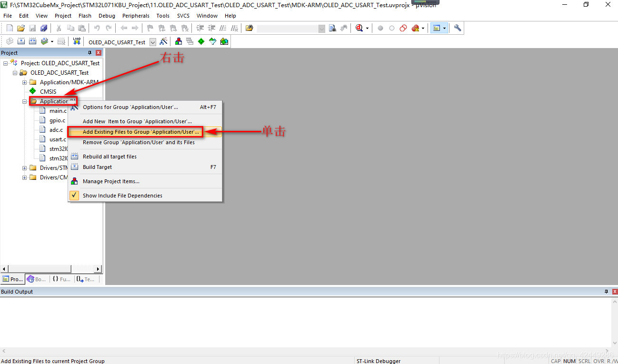Screen dimensions: 618x364
Task: Open the debug session dropdown arrow
Action: 367,28
